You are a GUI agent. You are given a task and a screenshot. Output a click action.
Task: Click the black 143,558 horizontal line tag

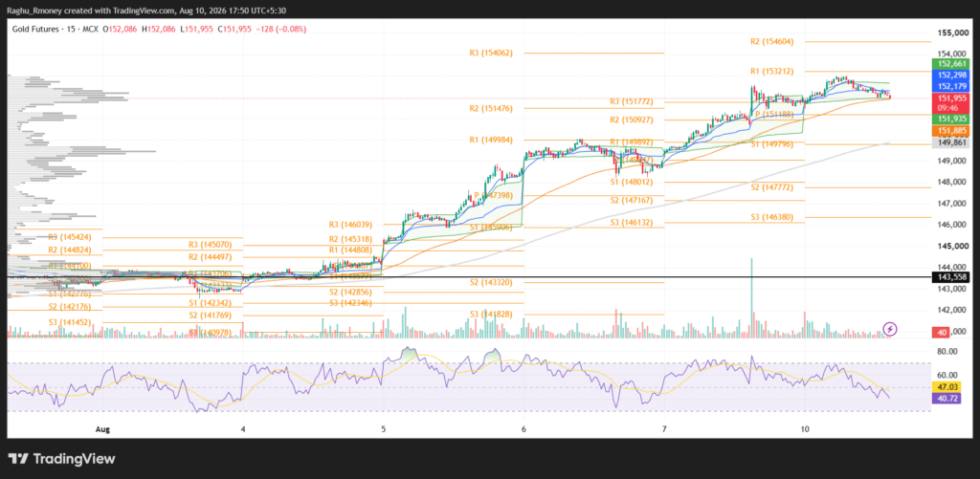pyautogui.click(x=949, y=276)
